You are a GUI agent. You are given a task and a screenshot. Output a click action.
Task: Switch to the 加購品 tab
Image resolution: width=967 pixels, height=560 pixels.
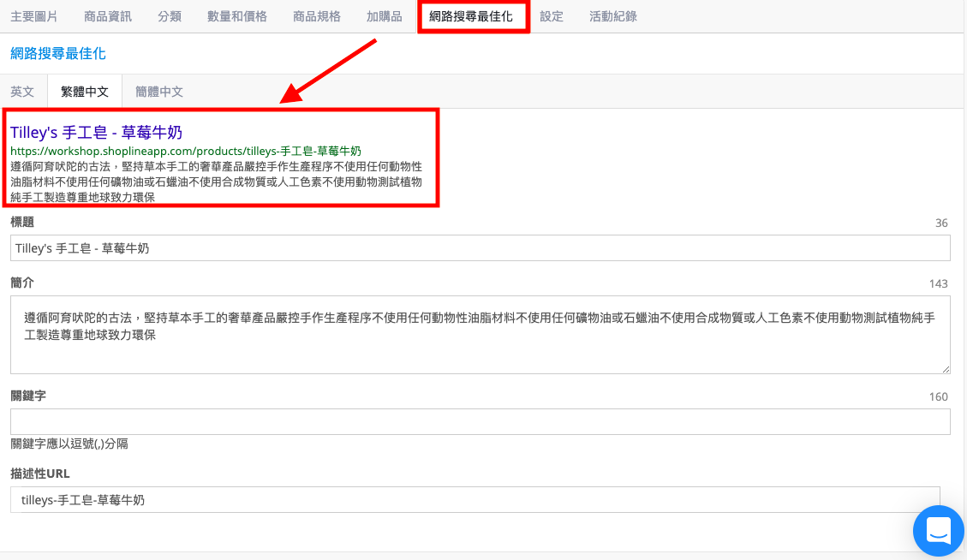coord(385,16)
